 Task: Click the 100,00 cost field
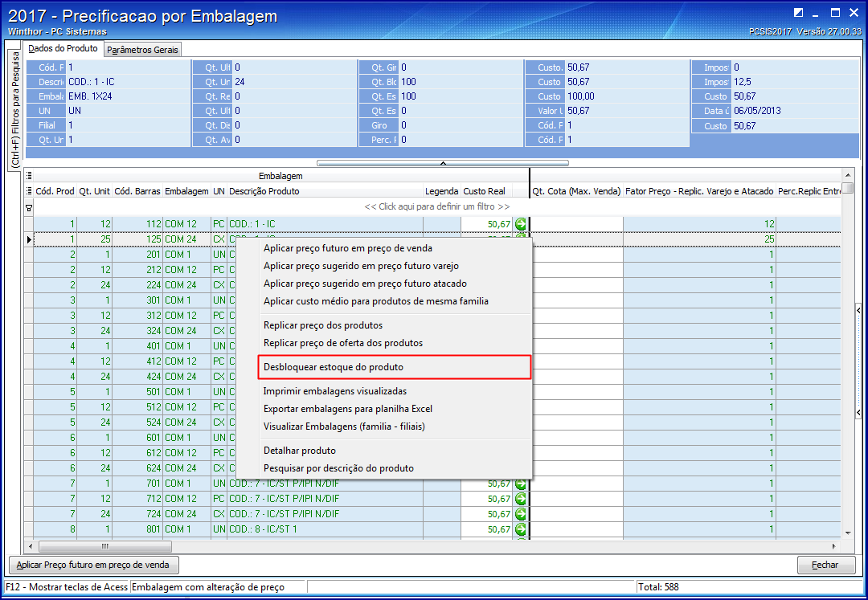point(627,96)
